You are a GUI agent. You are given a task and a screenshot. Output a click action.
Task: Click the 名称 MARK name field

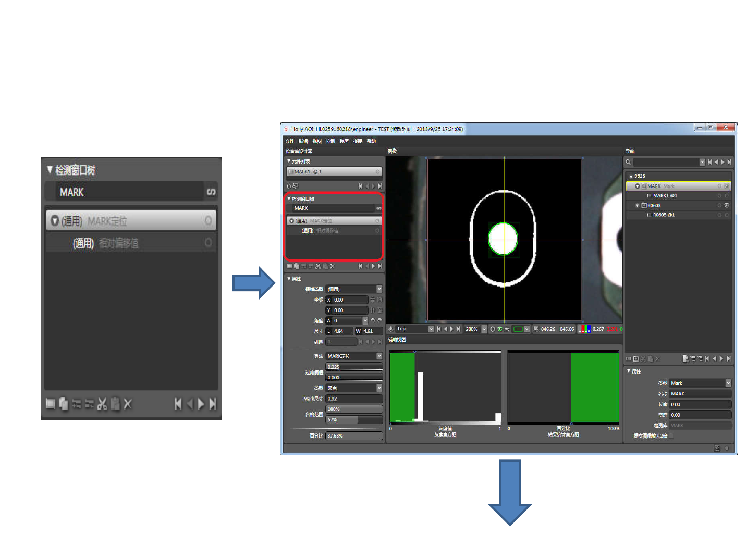coord(700,394)
